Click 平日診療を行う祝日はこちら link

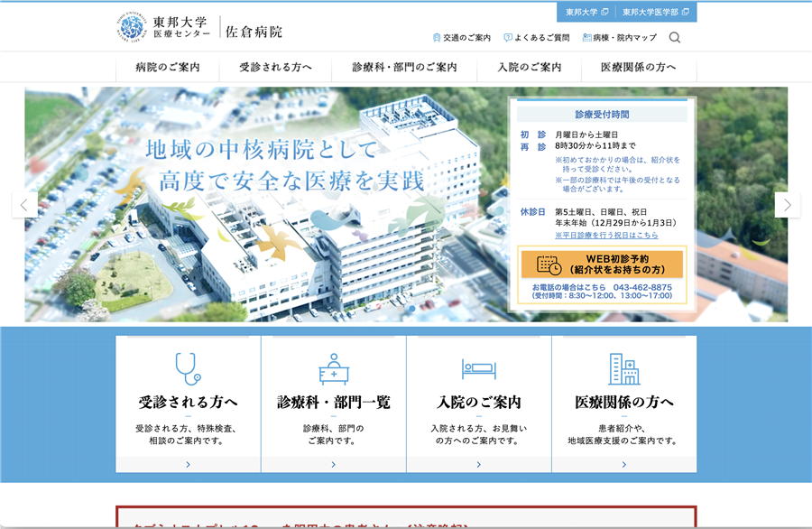(606, 236)
